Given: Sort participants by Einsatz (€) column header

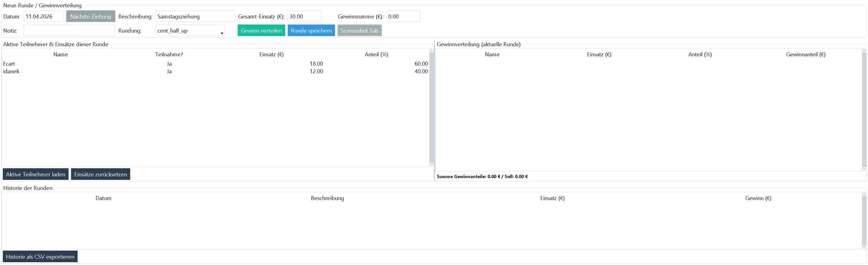Looking at the screenshot, I should (x=271, y=55).
